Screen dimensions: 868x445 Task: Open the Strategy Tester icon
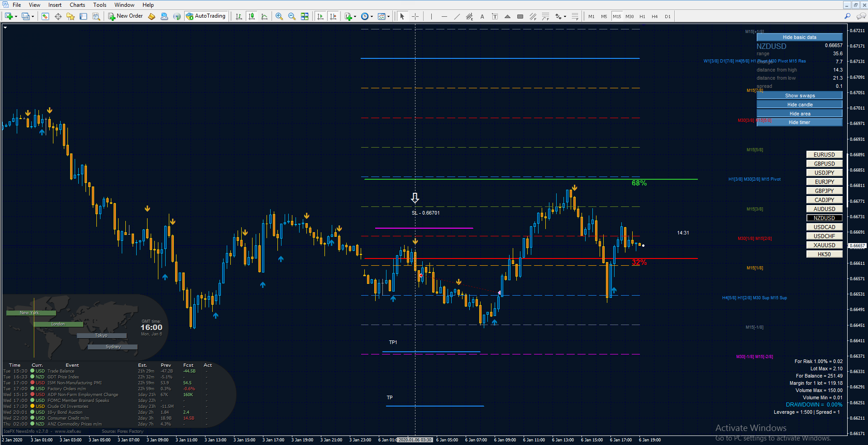(96, 16)
